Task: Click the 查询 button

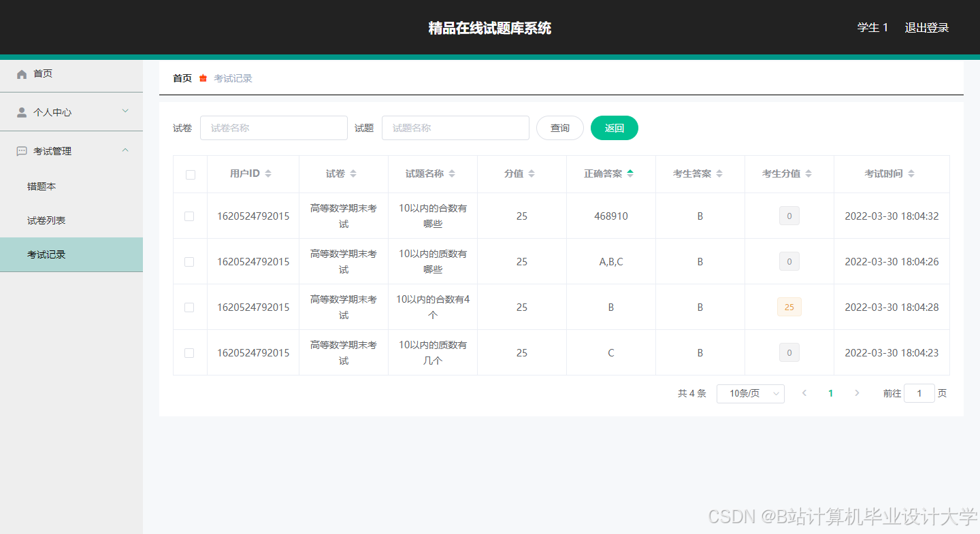Action: pyautogui.click(x=560, y=128)
